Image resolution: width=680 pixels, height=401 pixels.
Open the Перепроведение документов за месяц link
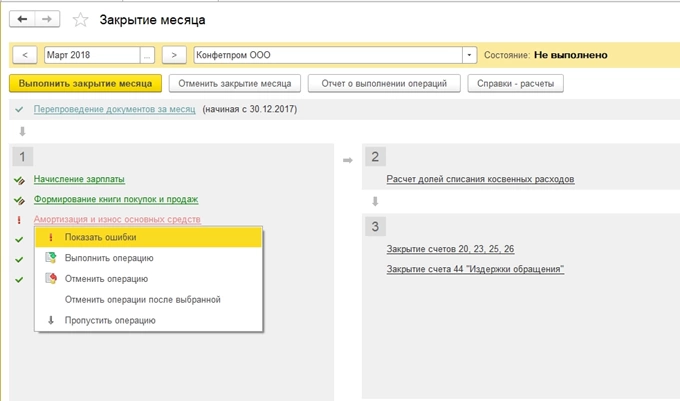(x=114, y=109)
